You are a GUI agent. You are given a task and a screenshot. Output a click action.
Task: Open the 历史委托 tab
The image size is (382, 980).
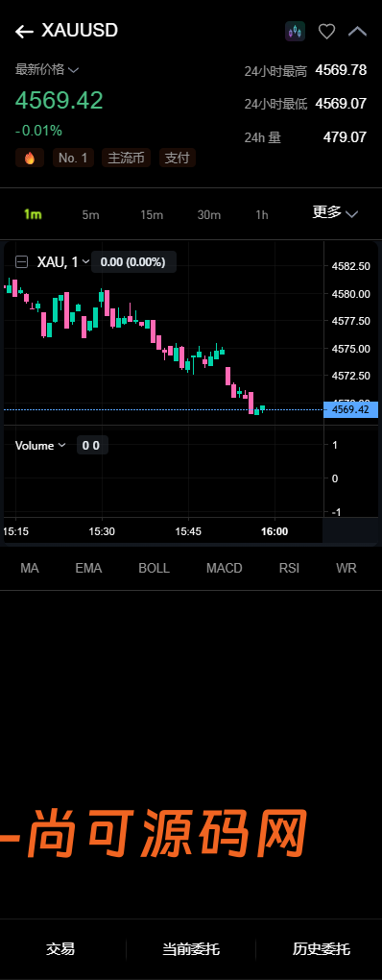[x=322, y=949]
